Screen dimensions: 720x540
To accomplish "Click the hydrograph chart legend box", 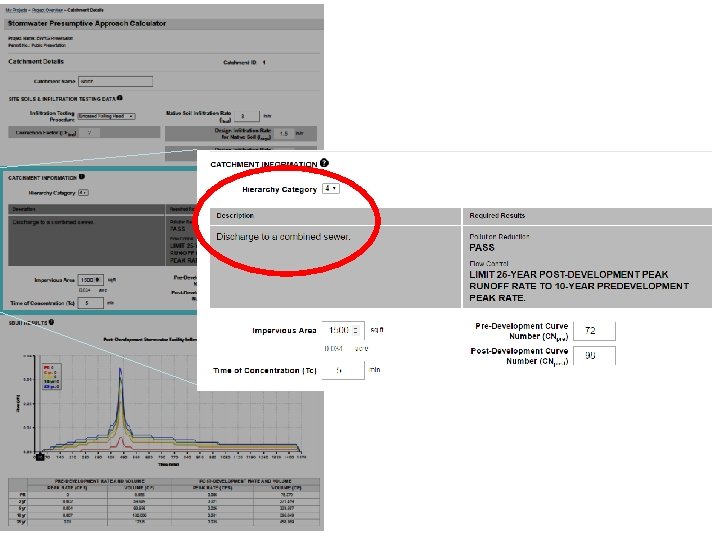I will click(51, 377).
